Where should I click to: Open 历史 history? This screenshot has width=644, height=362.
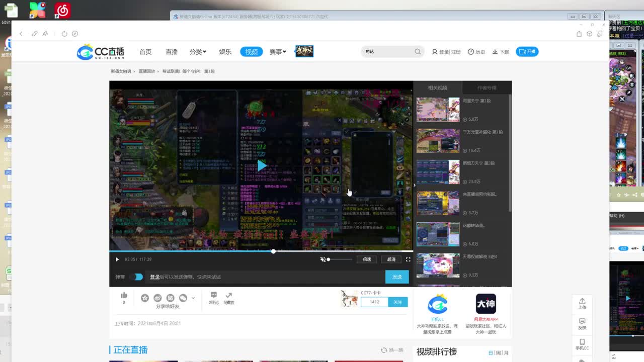coord(476,52)
